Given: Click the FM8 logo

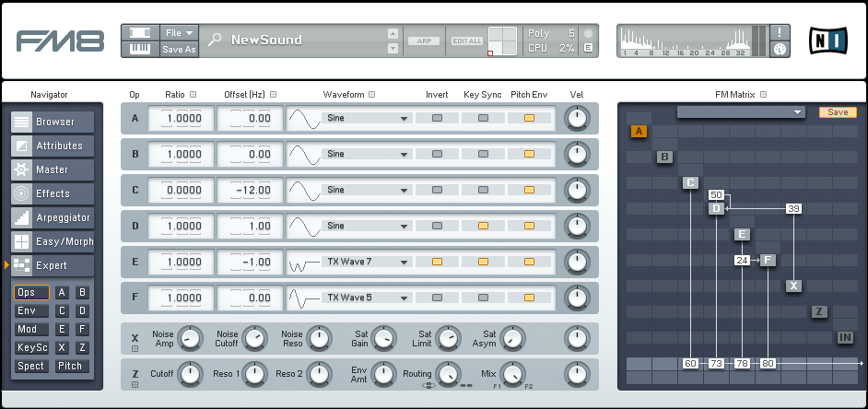Looking at the screenshot, I should point(60,41).
